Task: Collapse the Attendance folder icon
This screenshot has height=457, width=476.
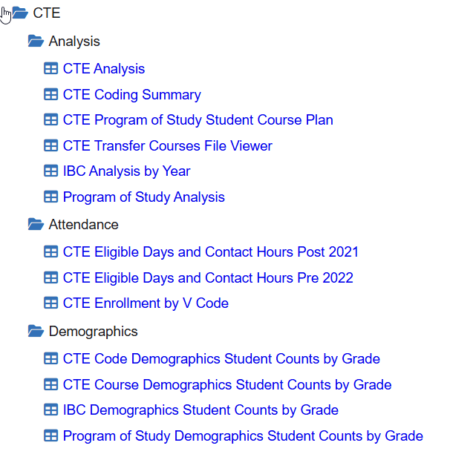Action: coord(36,224)
